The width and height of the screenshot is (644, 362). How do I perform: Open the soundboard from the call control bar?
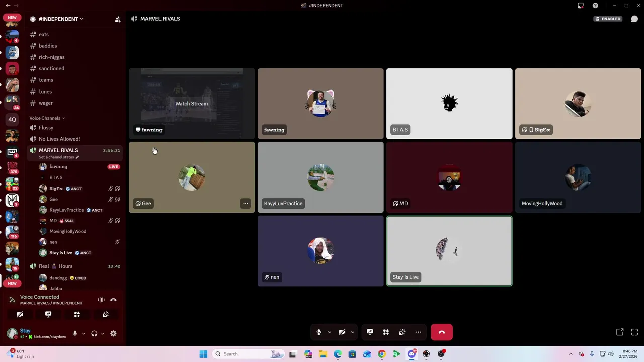[x=402, y=332]
